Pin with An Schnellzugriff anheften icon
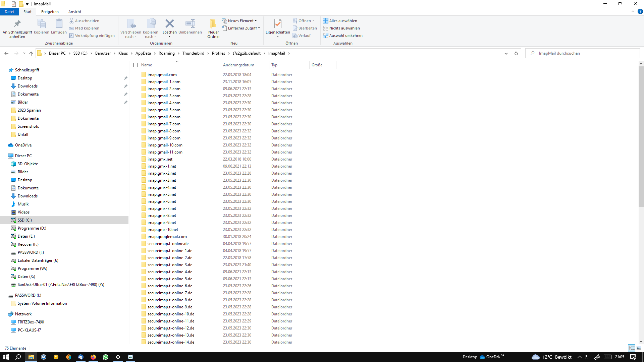Viewport: 644px width, 362px height. coord(17,24)
